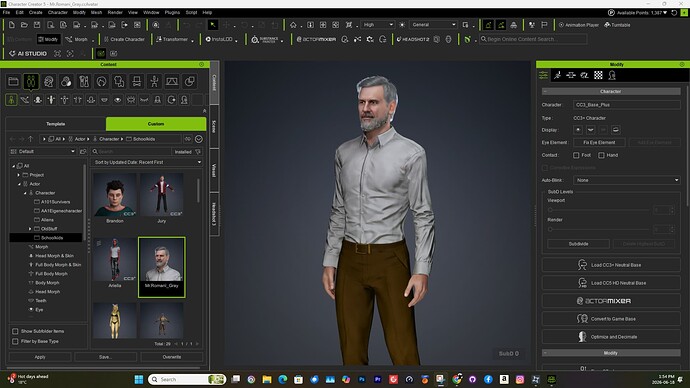Switch to the Template tab
The height and width of the screenshot is (388, 690).
55,124
